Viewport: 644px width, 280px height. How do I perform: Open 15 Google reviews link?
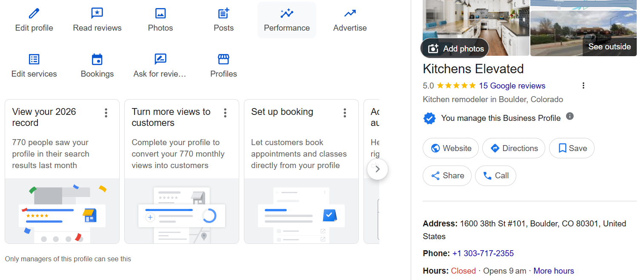(x=512, y=86)
